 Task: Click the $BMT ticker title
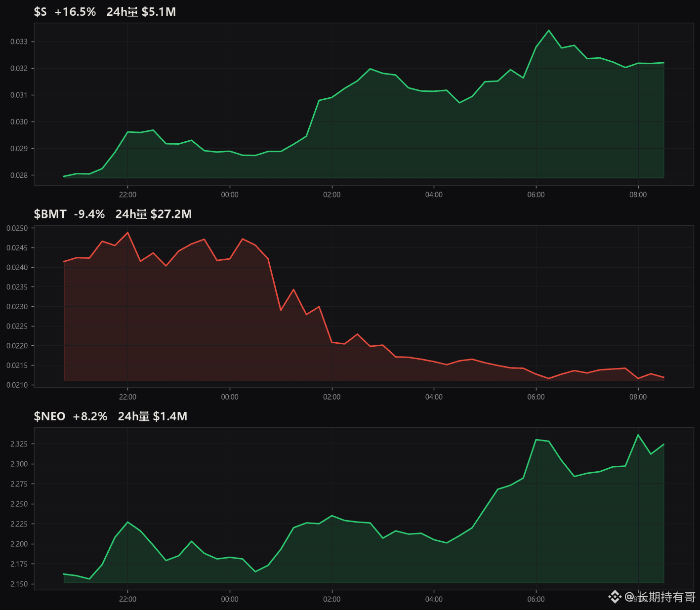pyautogui.click(x=50, y=214)
